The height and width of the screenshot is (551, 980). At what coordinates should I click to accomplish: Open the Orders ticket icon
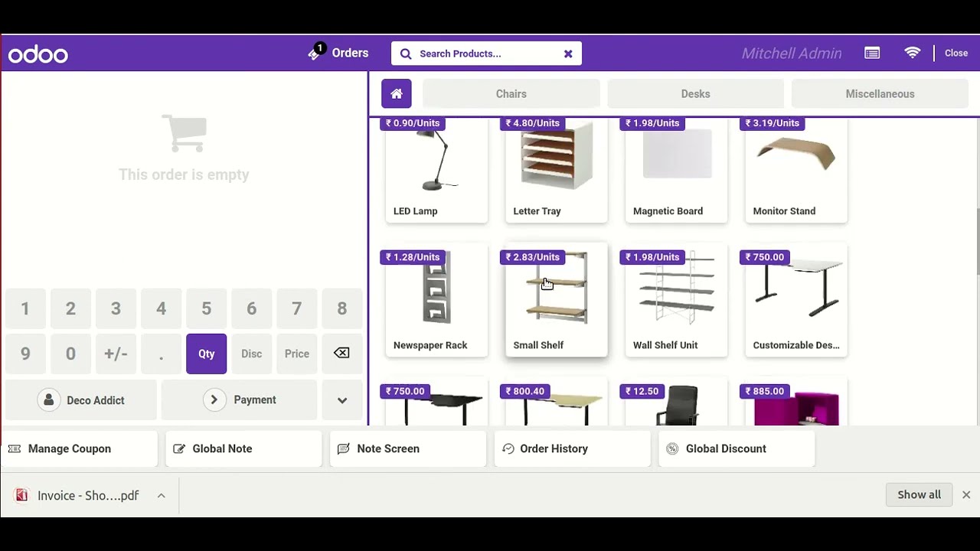click(316, 52)
